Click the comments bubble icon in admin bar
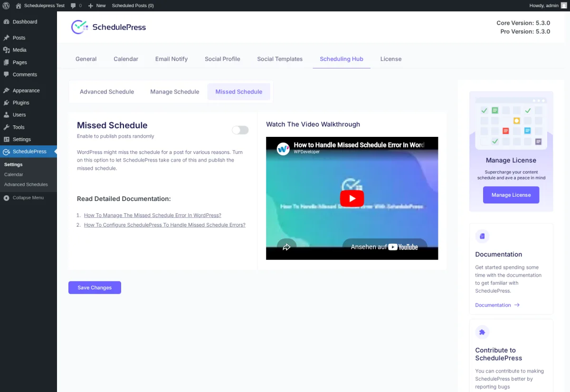This screenshot has width=570, height=392. point(73,6)
